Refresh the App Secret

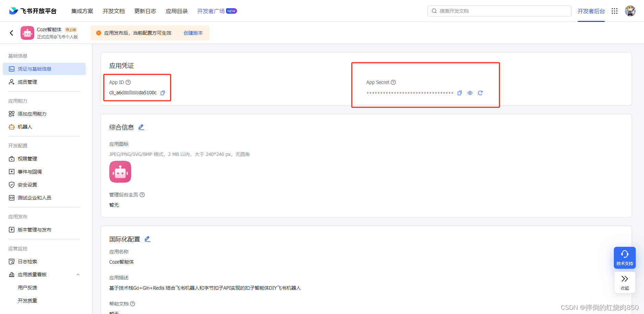tap(480, 93)
